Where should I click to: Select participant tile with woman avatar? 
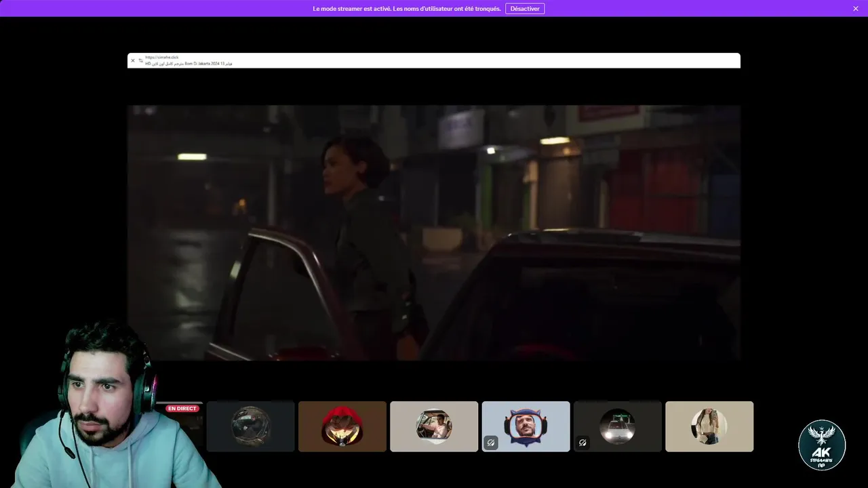click(x=709, y=426)
